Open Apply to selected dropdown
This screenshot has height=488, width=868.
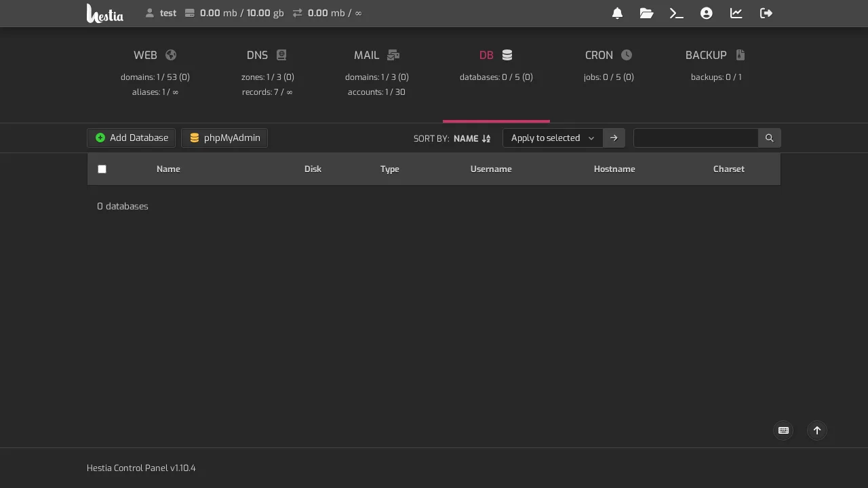(x=553, y=138)
